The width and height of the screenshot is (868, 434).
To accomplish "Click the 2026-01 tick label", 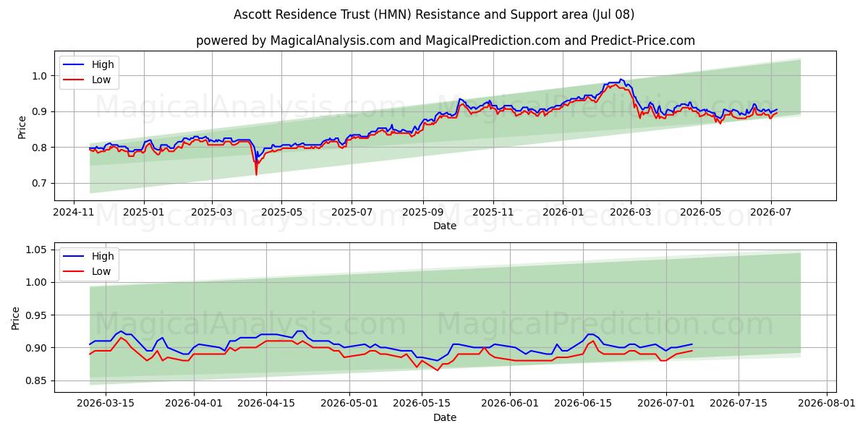I will (x=563, y=212).
